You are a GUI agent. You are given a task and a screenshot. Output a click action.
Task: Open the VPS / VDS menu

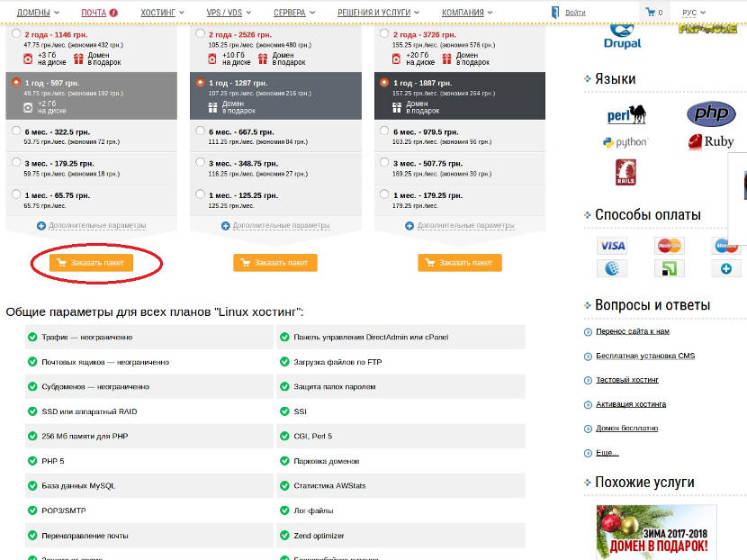229,13
